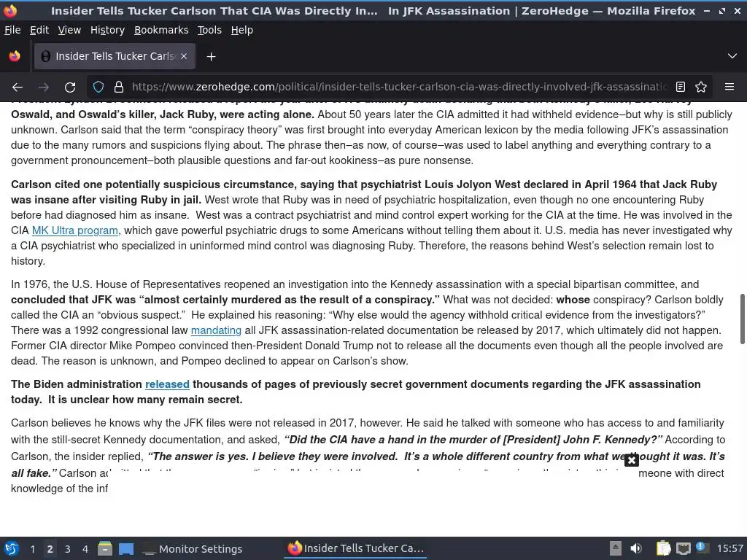Click the 15:57 clock
Image resolution: width=747 pixels, height=560 pixels.
[x=729, y=548]
